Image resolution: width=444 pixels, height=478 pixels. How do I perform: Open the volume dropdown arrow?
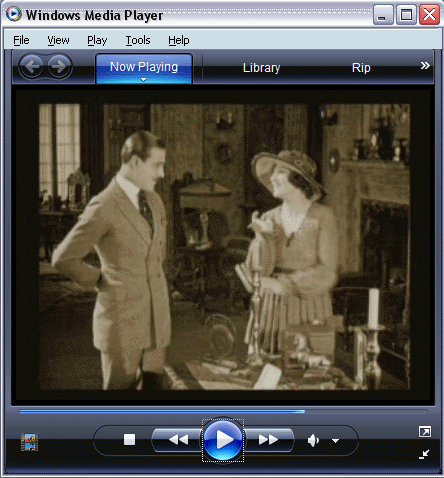tap(335, 441)
